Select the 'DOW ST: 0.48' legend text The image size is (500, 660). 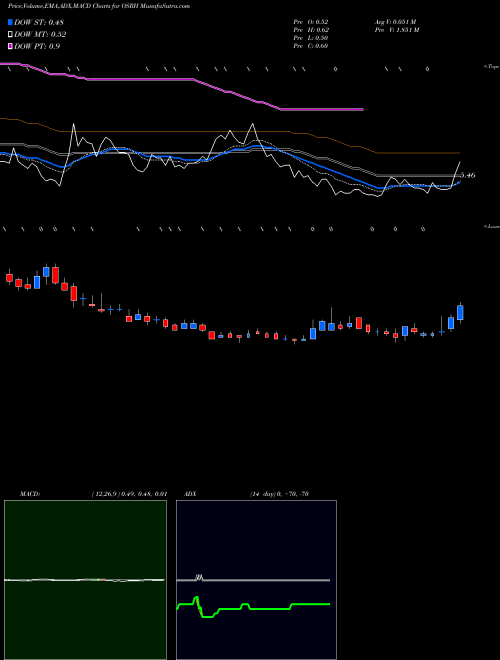click(x=39, y=22)
